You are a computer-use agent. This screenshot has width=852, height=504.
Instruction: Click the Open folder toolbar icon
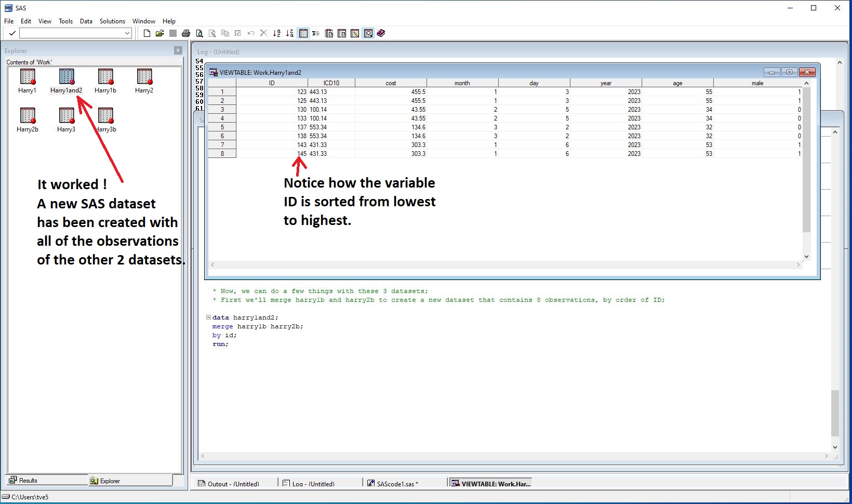[x=160, y=33]
